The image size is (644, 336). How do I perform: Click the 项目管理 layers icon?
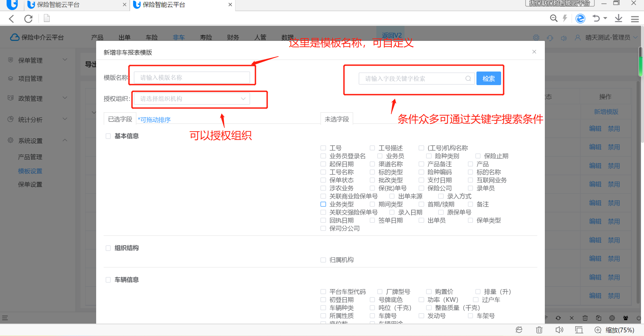point(11,78)
